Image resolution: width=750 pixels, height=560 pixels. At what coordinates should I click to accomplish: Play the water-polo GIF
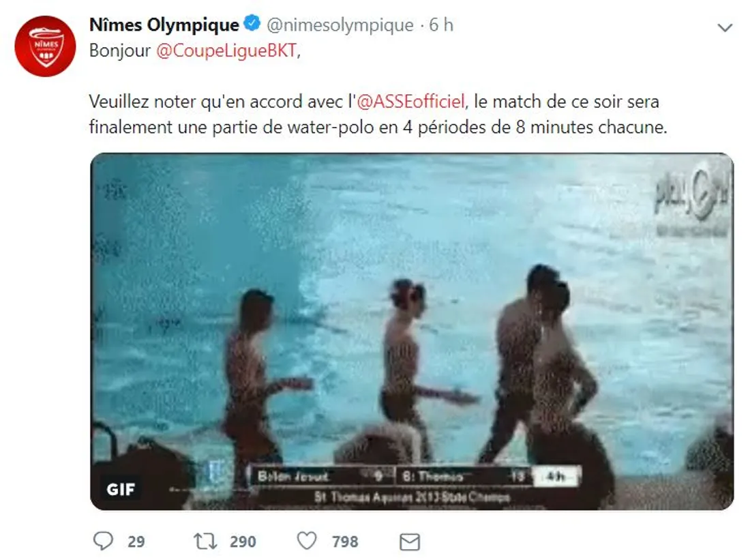tap(412, 331)
